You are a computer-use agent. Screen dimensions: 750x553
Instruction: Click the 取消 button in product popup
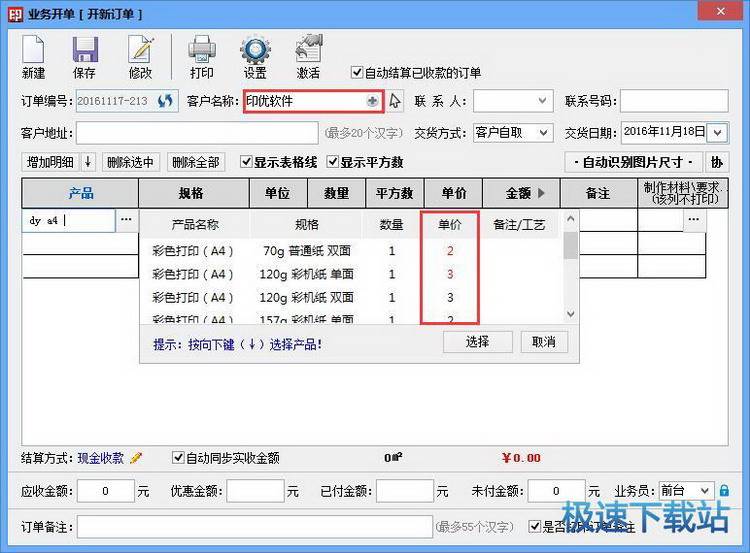tap(544, 342)
